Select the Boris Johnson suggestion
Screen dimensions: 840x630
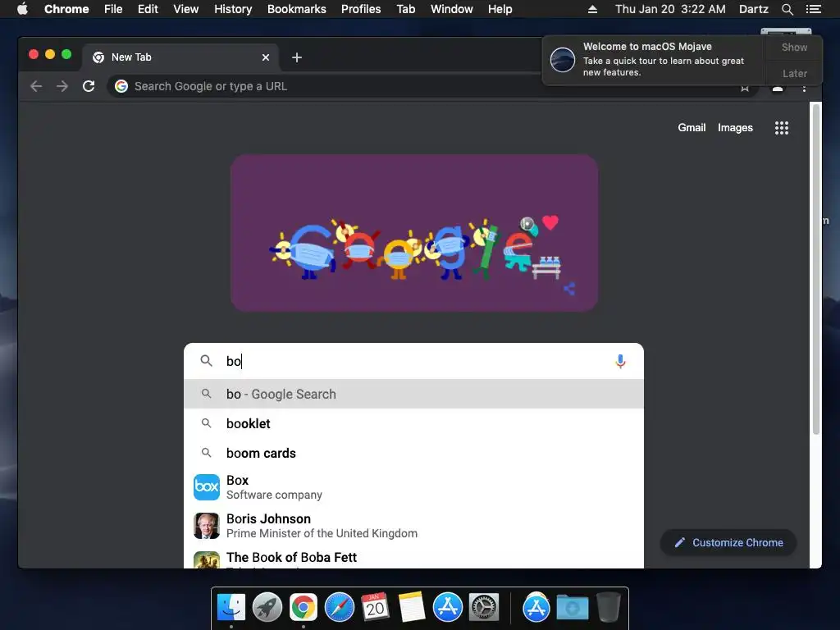pos(413,526)
